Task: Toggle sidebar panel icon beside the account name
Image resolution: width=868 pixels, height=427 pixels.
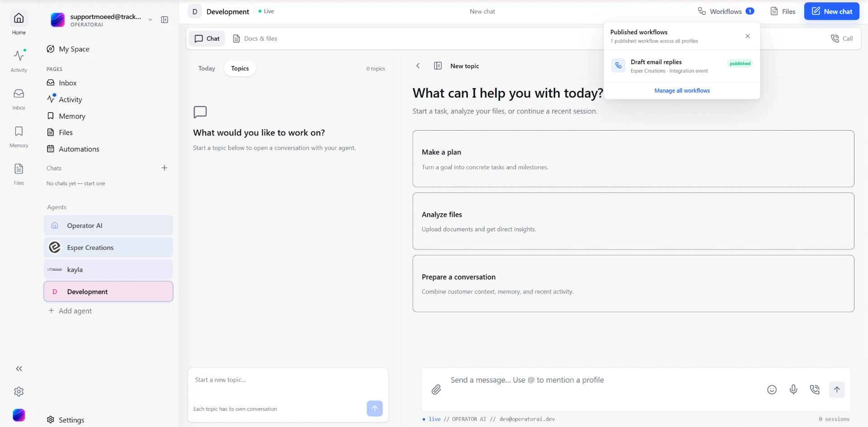Action: coord(165,20)
